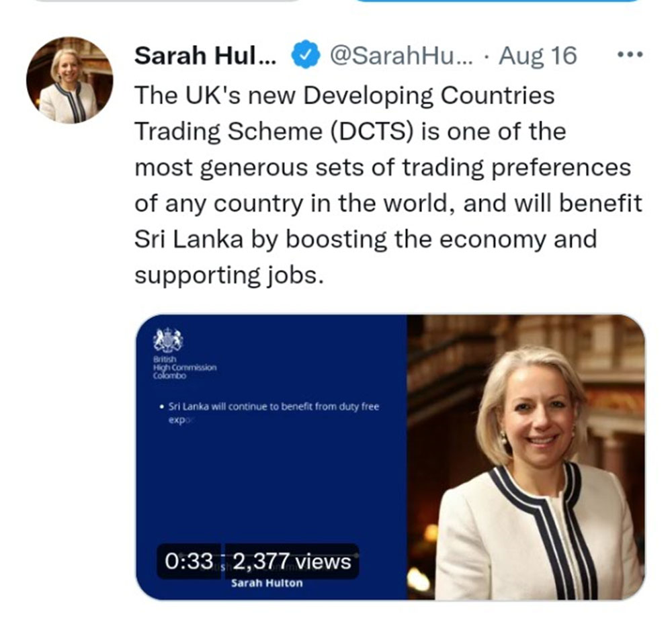672x622 pixels.
Task: Click the "Aug 16" tweet timestamp
Action: click(x=538, y=56)
